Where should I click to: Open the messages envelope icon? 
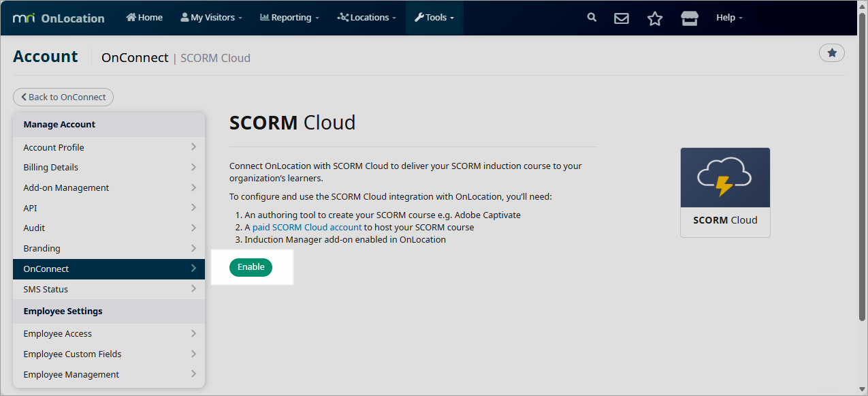click(x=622, y=18)
